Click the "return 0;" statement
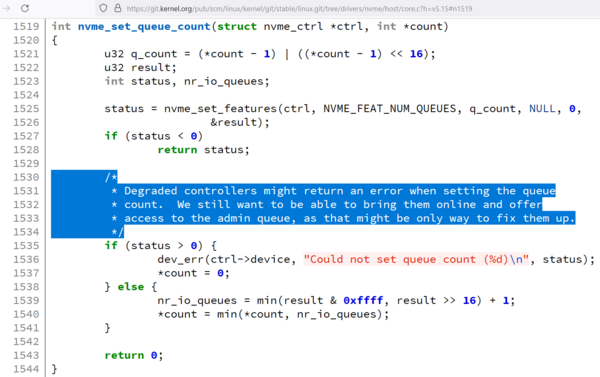 click(134, 356)
